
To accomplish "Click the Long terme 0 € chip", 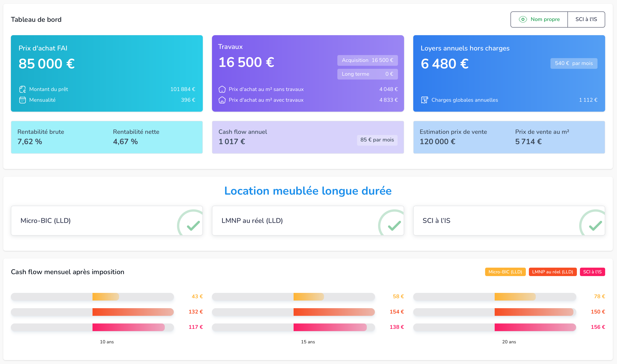I will point(367,74).
